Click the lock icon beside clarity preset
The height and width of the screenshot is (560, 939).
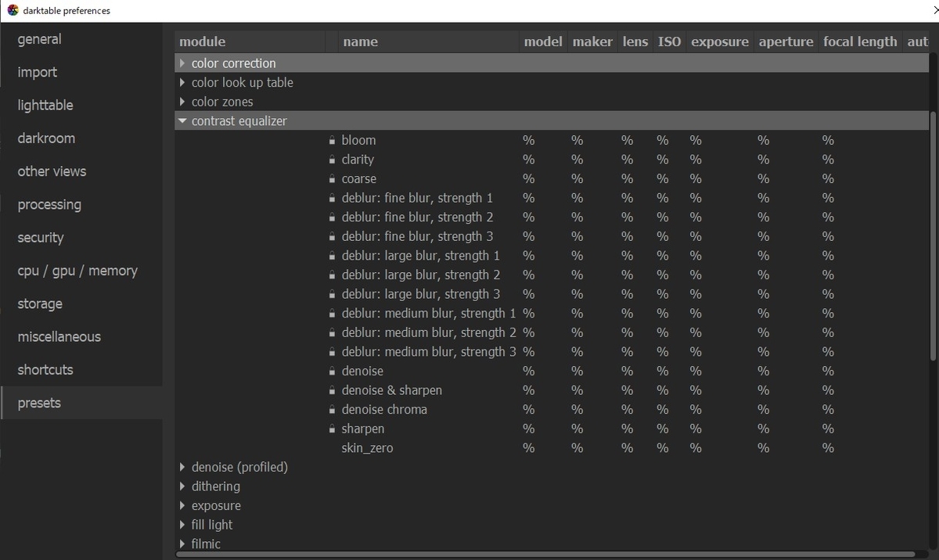(x=332, y=160)
